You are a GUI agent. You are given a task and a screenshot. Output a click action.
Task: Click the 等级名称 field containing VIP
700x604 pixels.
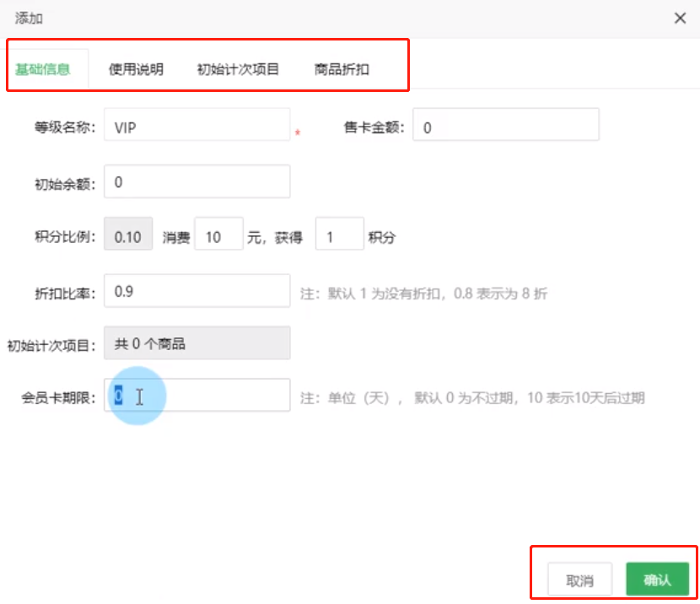click(197, 125)
